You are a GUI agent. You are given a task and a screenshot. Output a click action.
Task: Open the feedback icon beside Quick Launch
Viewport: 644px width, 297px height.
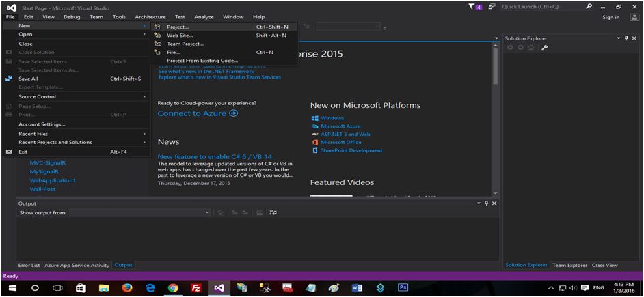pos(492,7)
